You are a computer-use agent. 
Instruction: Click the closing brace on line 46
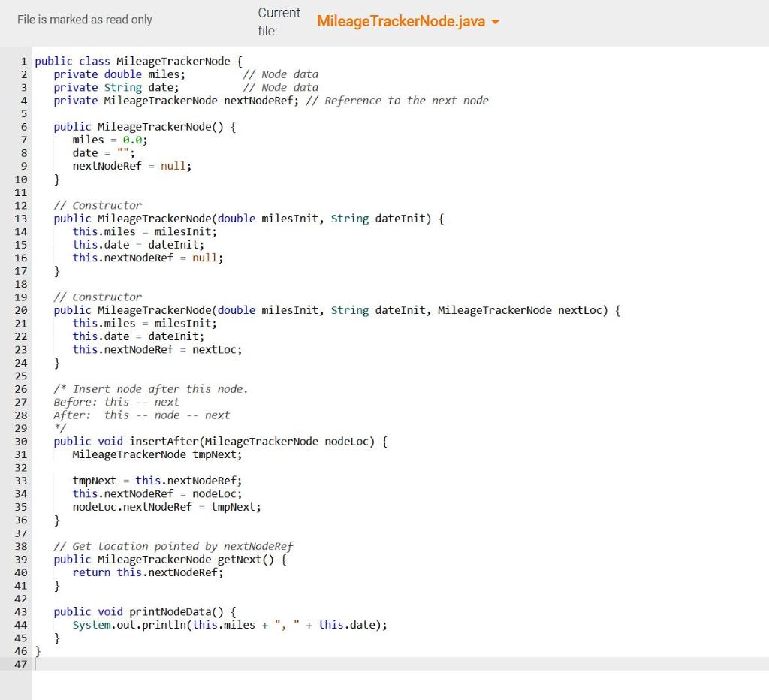coord(36,650)
